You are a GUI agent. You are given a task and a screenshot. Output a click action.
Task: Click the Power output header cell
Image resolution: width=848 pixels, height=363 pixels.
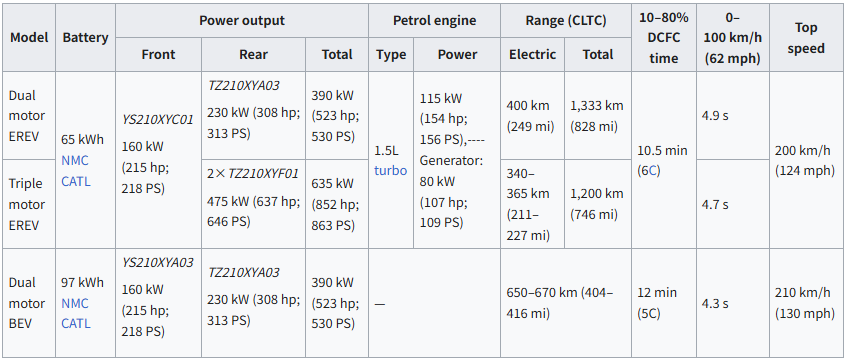point(242,21)
